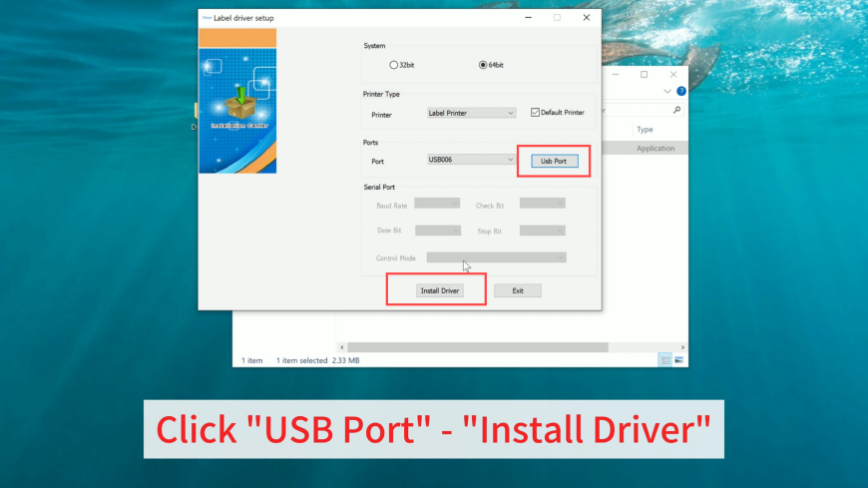Switch to large icons view in status bar

pyautogui.click(x=678, y=360)
